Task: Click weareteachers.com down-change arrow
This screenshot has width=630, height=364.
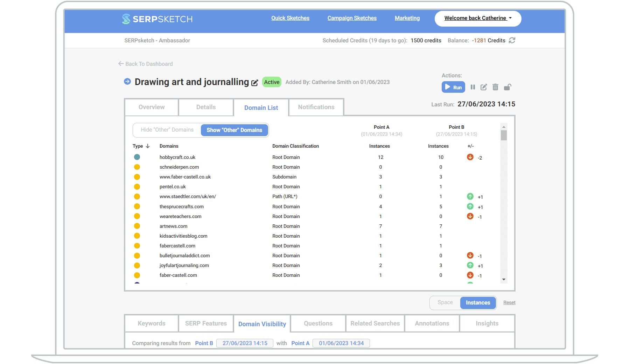Action: coord(470,216)
